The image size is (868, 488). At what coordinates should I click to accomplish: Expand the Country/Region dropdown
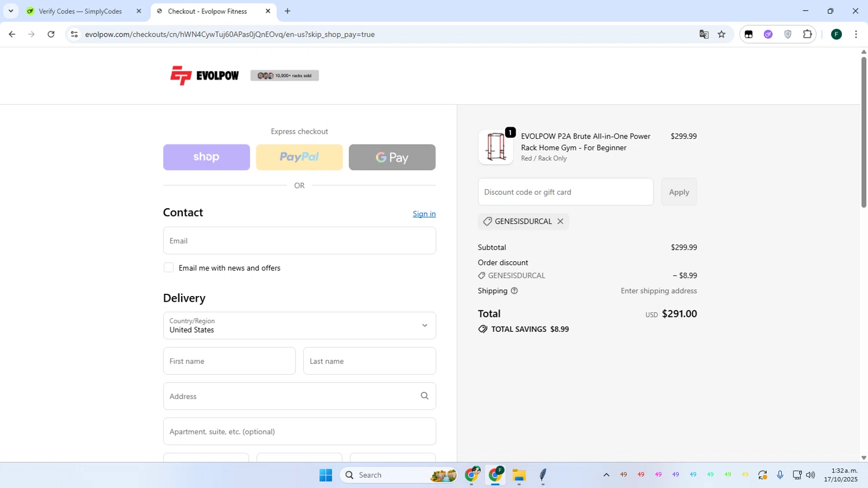299,326
